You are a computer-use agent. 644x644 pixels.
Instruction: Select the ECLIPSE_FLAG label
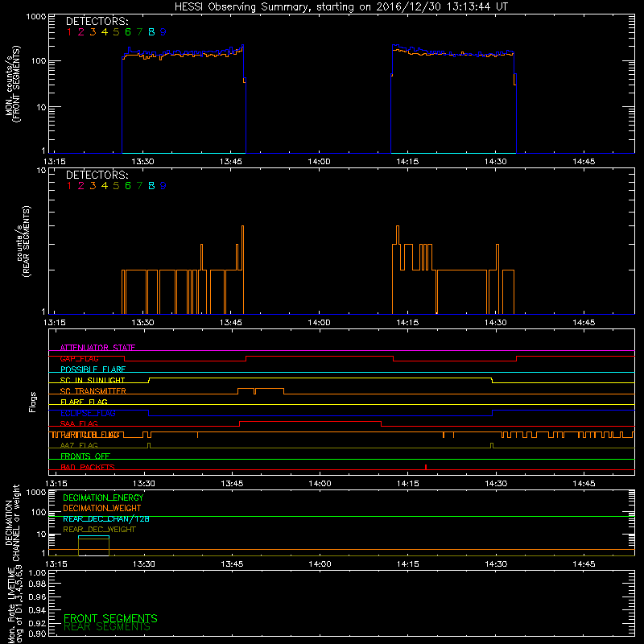coord(88,413)
